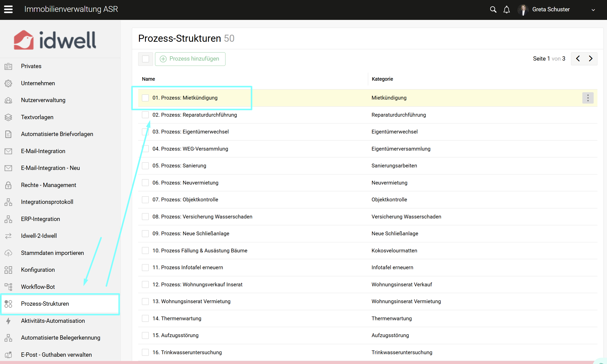Expand the user account dropdown chevron
The image size is (607, 364).
tap(593, 10)
